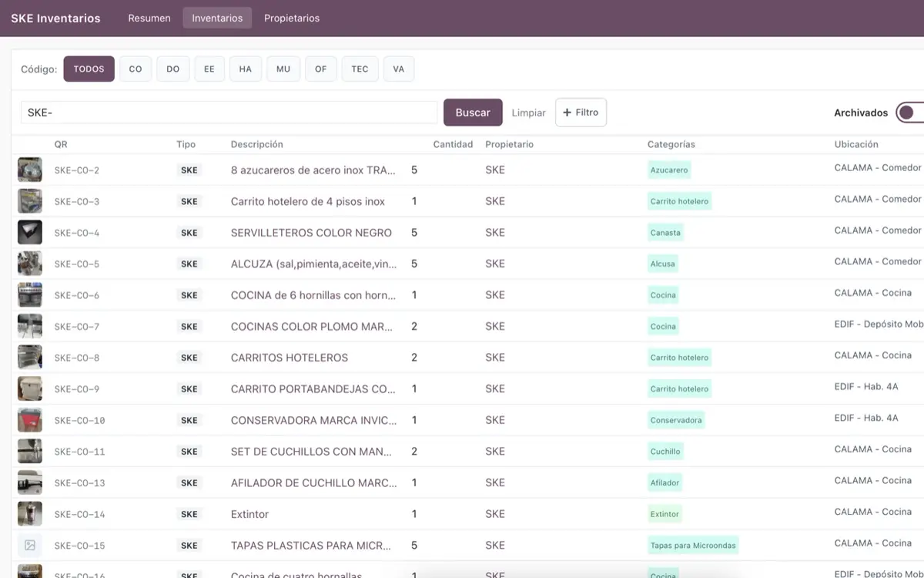Click the Extintor category tag
The width and height of the screenshot is (924, 578).
[665, 514]
